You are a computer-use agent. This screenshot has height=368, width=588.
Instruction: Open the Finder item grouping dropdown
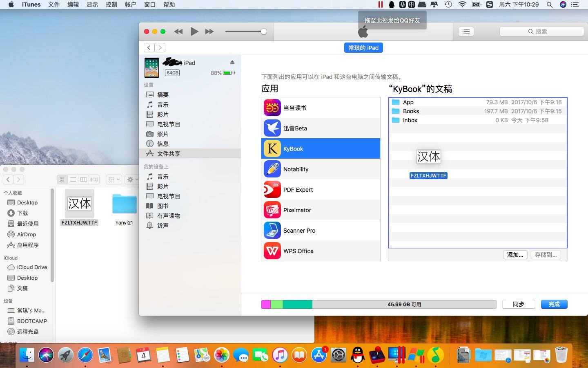click(x=114, y=180)
